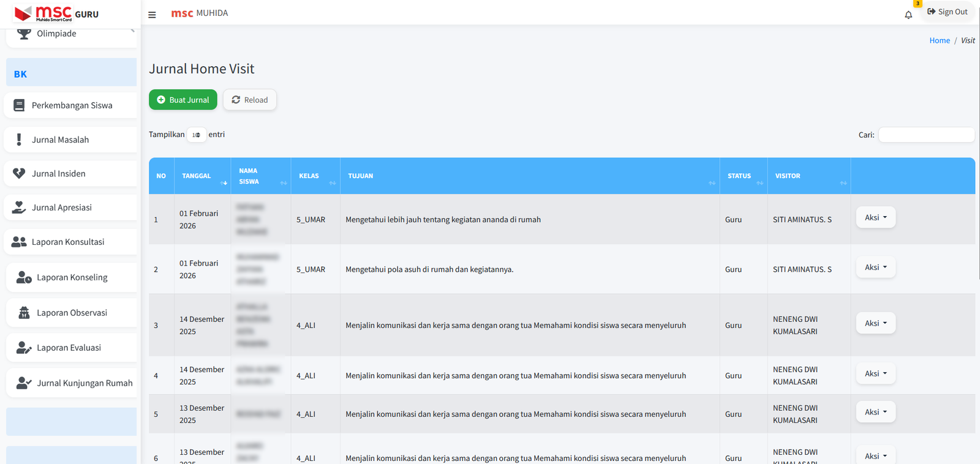Open Laporan Konseling menu item
The width and height of the screenshot is (980, 464).
pos(72,277)
